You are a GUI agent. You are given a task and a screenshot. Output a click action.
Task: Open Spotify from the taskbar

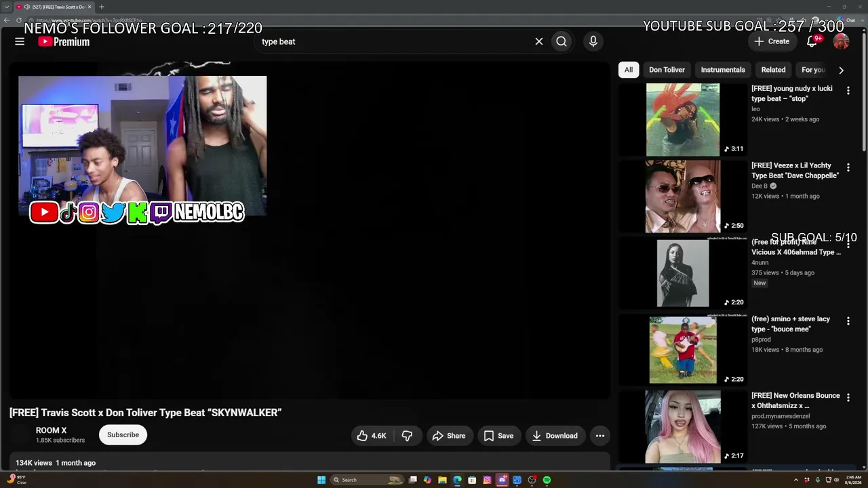point(547,480)
